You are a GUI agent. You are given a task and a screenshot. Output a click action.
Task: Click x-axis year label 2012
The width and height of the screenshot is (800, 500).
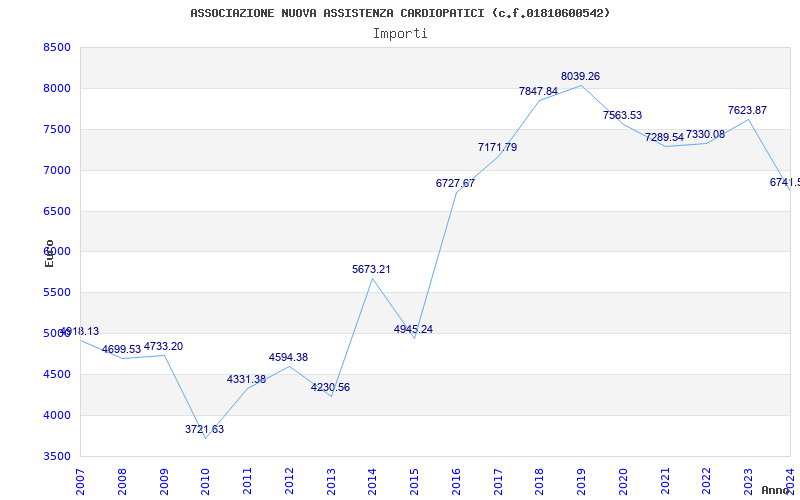click(289, 482)
